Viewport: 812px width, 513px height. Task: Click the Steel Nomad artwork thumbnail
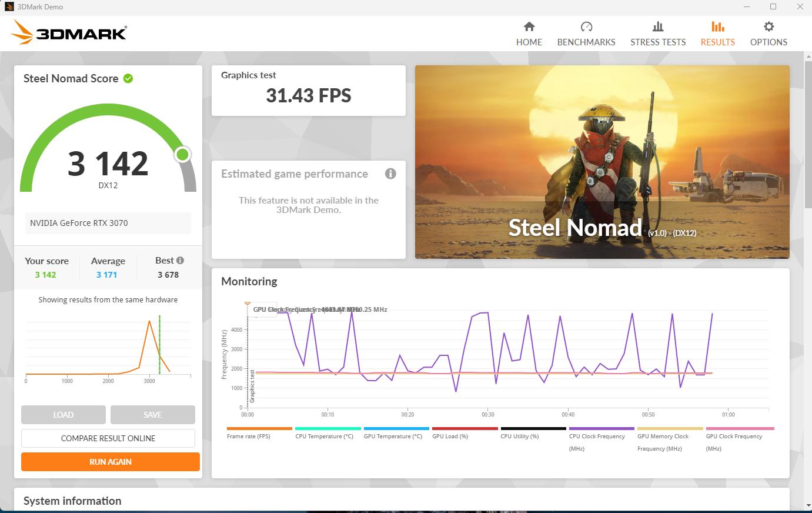(x=602, y=162)
